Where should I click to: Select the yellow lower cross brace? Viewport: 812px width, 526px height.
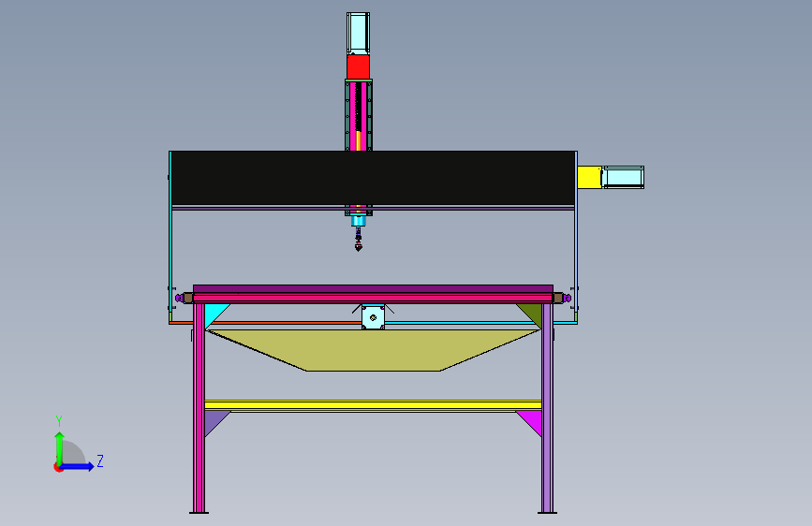coord(373,405)
